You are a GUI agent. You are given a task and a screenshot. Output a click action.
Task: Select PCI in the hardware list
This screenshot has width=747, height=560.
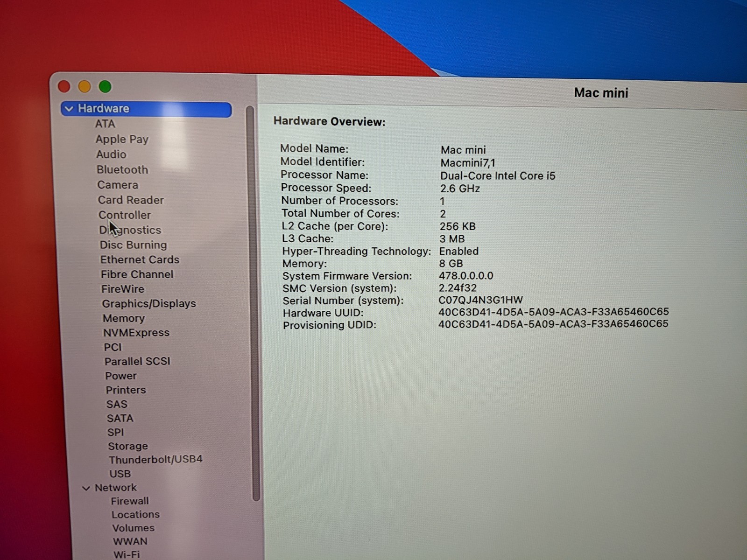tap(113, 347)
